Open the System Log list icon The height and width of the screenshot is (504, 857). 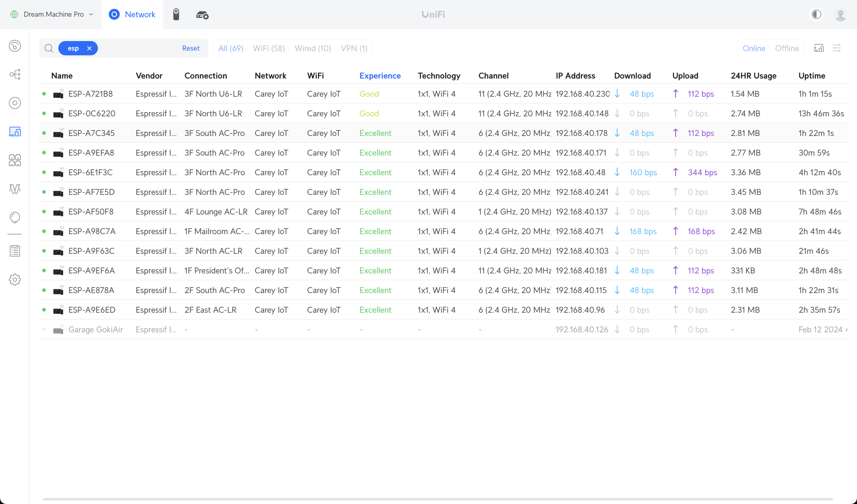[x=15, y=251]
